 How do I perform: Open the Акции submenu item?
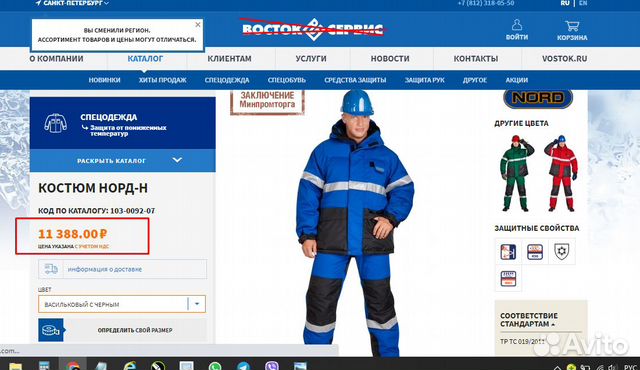(517, 80)
